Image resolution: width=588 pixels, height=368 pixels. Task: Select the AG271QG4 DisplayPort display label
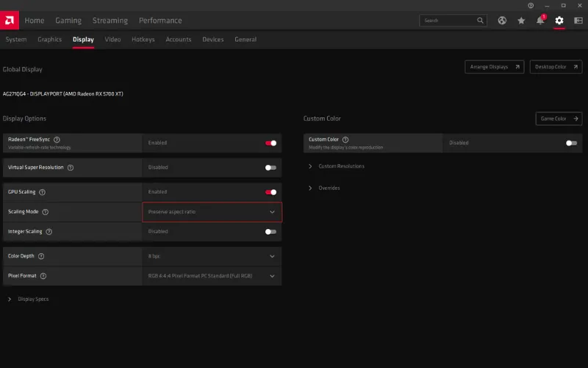click(62, 94)
